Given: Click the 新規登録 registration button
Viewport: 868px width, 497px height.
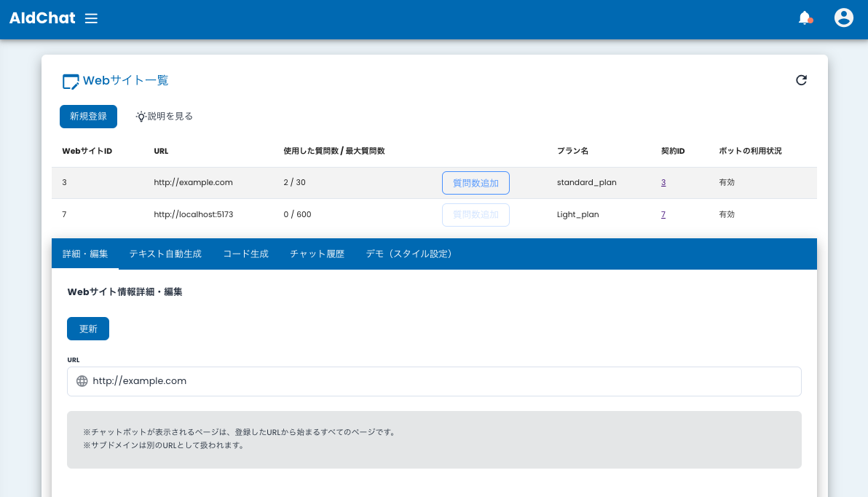Looking at the screenshot, I should [88, 116].
